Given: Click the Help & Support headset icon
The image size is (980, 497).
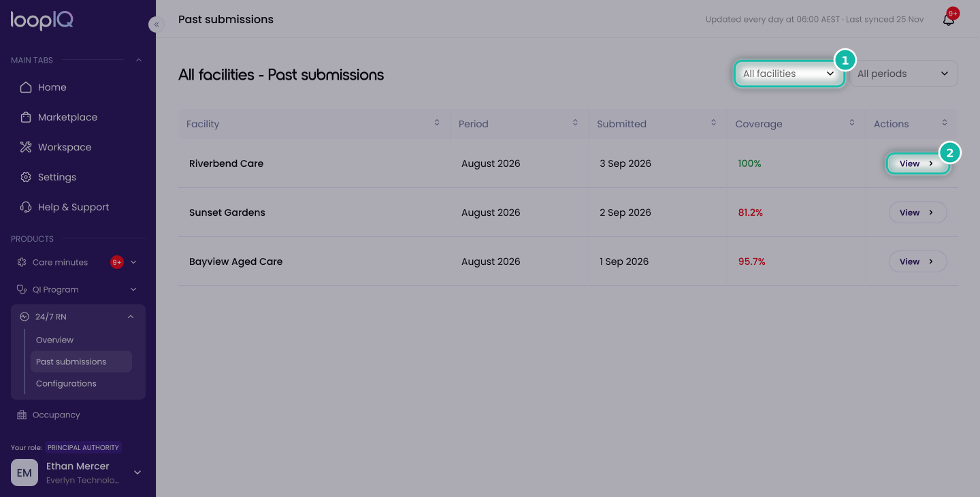Looking at the screenshot, I should click(26, 207).
